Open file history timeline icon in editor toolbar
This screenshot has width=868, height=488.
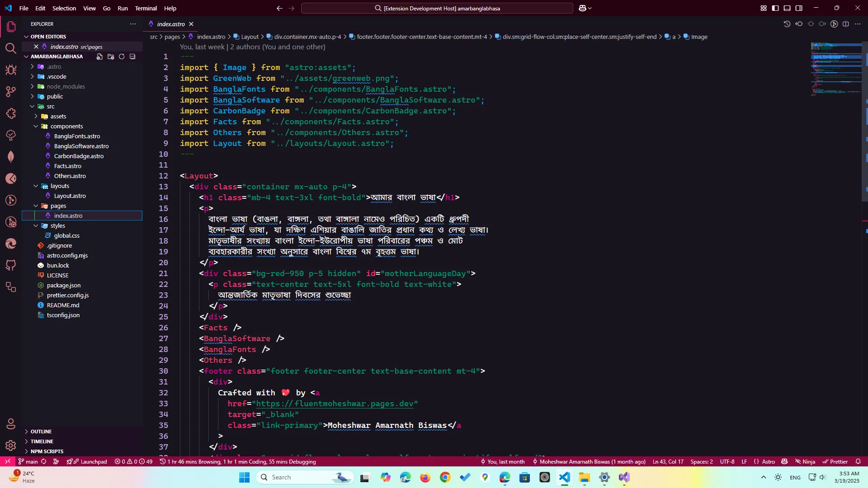pos(787,24)
